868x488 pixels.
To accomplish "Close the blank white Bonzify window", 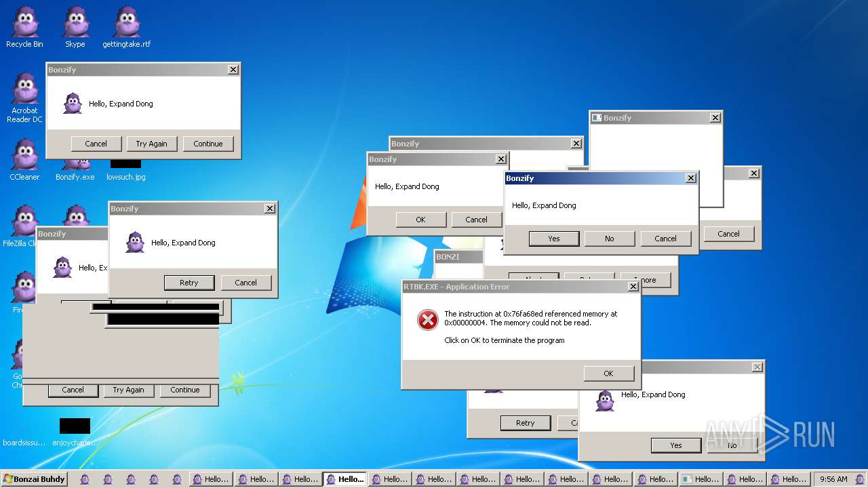I will tap(715, 118).
